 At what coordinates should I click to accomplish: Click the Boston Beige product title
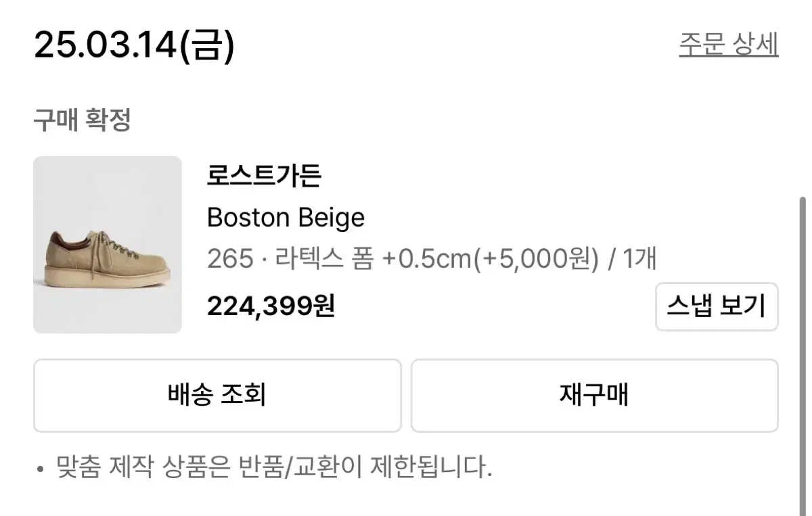point(286,218)
